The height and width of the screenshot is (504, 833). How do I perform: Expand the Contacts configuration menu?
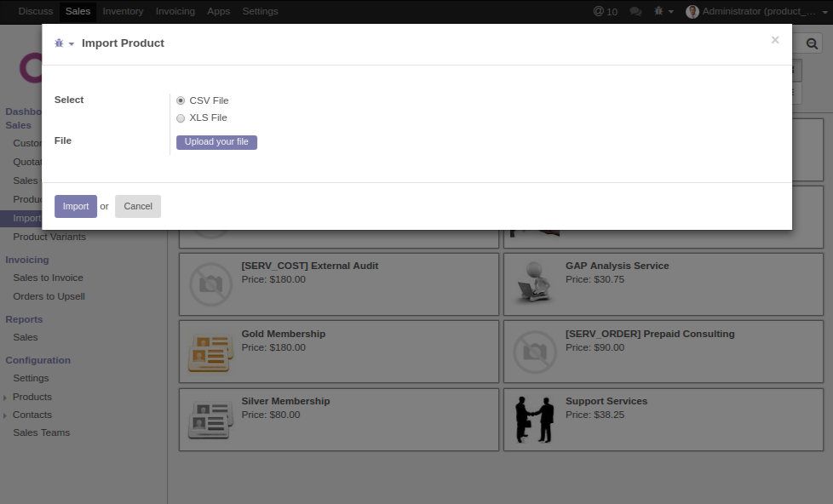[x=32, y=415]
